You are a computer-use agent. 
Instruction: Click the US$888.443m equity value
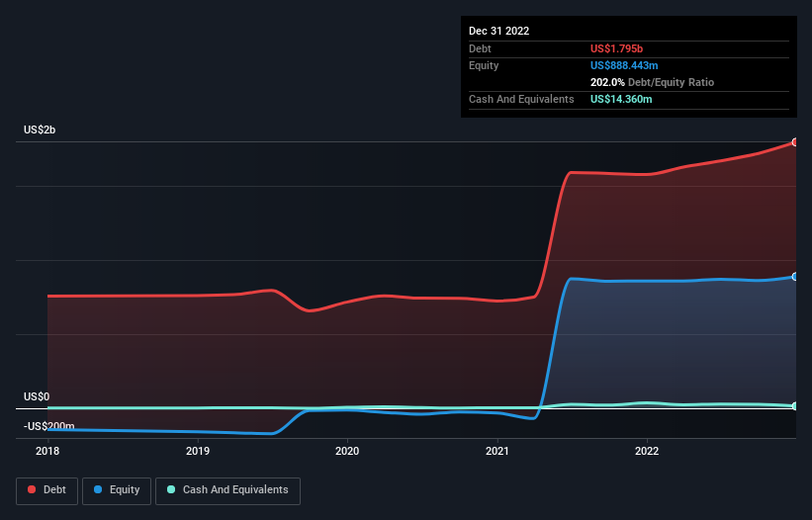point(624,65)
